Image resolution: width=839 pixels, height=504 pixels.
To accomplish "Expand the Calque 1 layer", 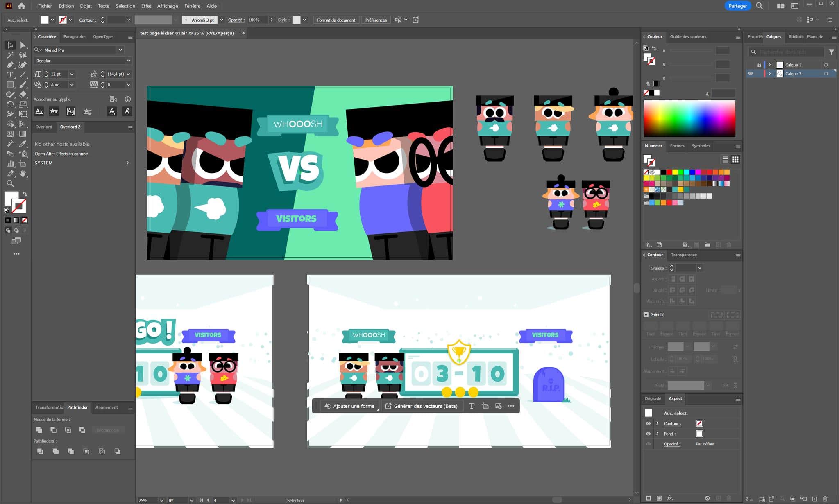I will click(x=769, y=65).
